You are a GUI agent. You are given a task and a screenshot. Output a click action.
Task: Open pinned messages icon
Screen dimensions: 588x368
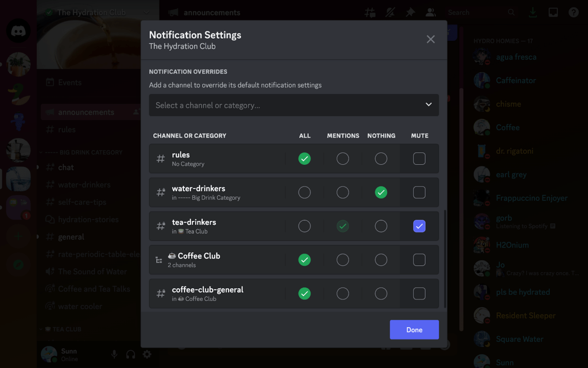tap(410, 12)
